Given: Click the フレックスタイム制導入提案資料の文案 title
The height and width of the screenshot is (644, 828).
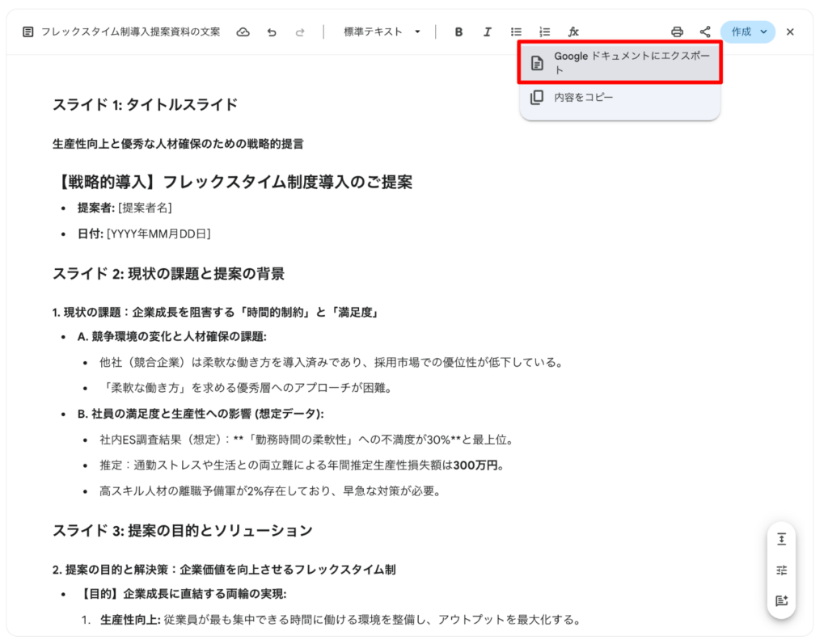Looking at the screenshot, I should 130,32.
